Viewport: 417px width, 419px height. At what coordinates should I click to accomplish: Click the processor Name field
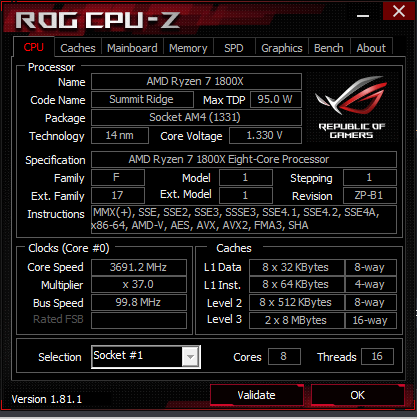pos(196,81)
